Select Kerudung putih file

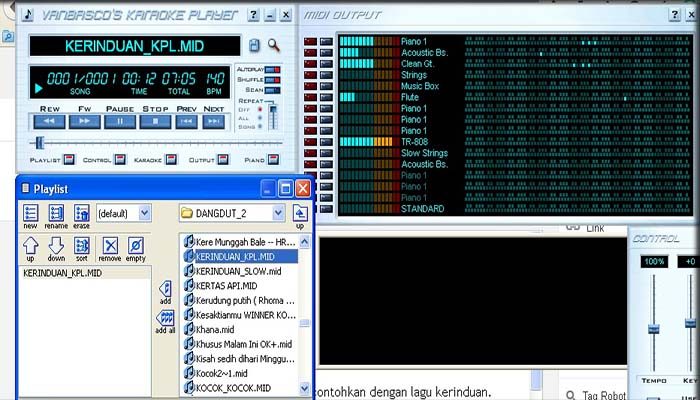(x=239, y=300)
